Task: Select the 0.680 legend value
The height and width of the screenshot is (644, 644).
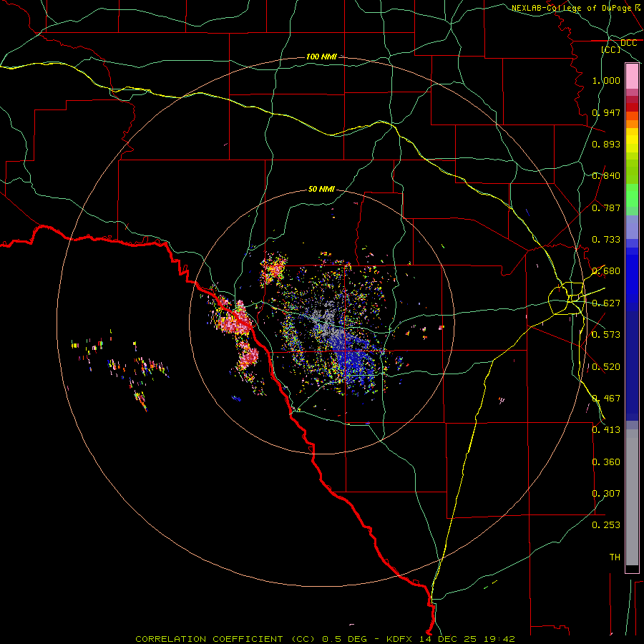Action: 606,271
